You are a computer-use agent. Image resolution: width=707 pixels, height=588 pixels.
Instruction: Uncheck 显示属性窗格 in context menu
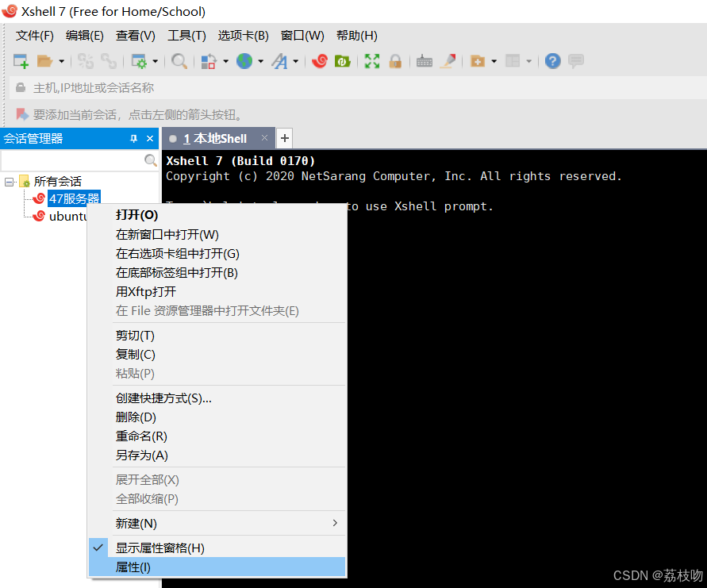click(159, 547)
